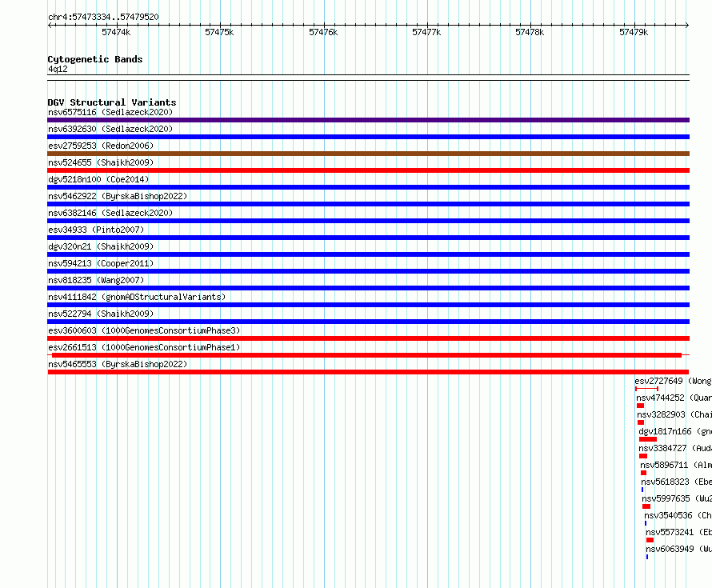Click the right arrow of the ruler

687,25
